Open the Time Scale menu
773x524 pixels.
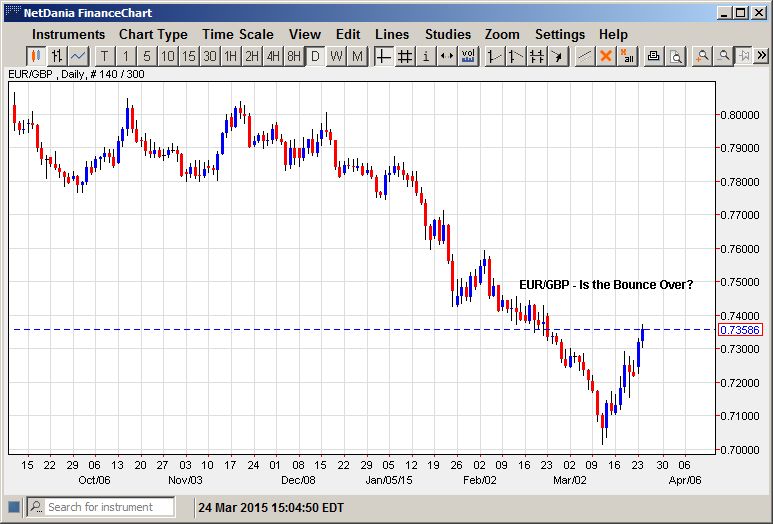pyautogui.click(x=238, y=34)
